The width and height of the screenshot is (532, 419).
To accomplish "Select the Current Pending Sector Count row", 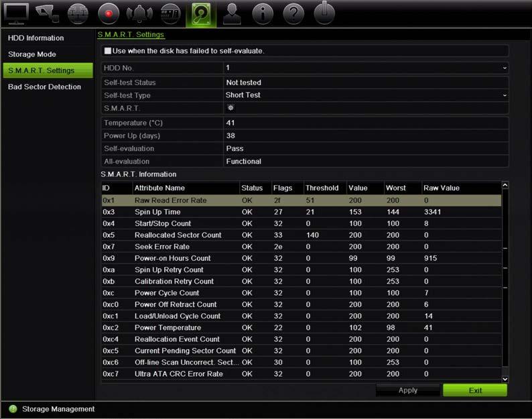I will pos(302,351).
